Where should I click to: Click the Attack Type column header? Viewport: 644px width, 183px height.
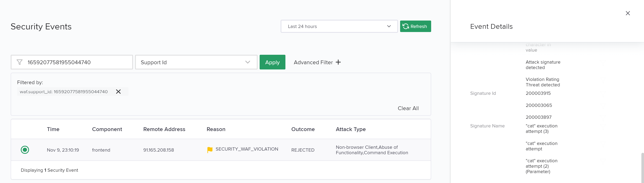[351, 129]
